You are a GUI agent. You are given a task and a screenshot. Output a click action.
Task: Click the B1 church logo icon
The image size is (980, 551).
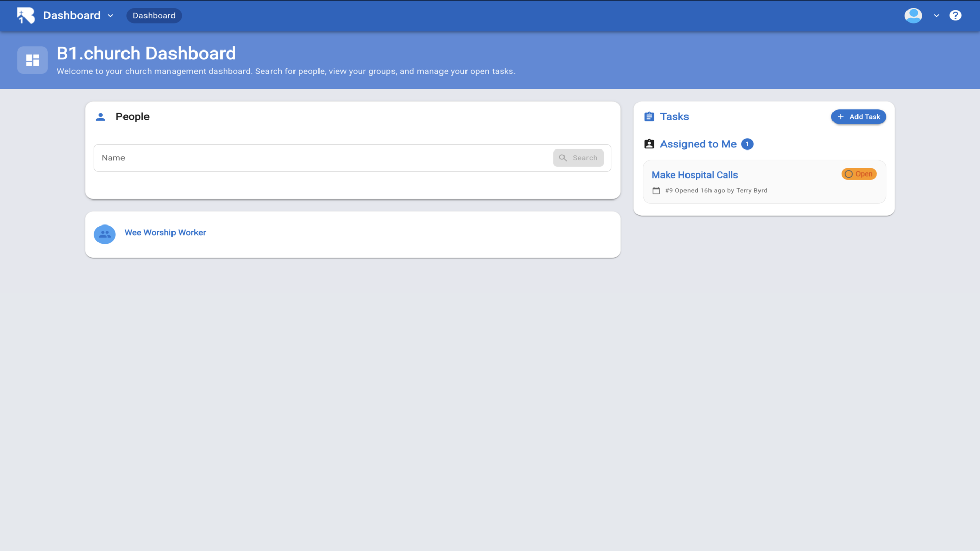tap(26, 15)
